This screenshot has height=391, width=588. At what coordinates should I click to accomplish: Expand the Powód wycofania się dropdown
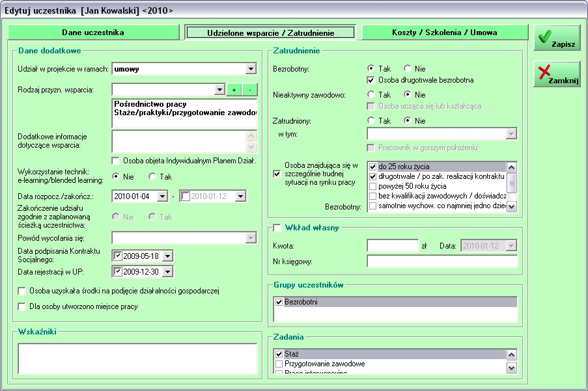tap(251, 237)
